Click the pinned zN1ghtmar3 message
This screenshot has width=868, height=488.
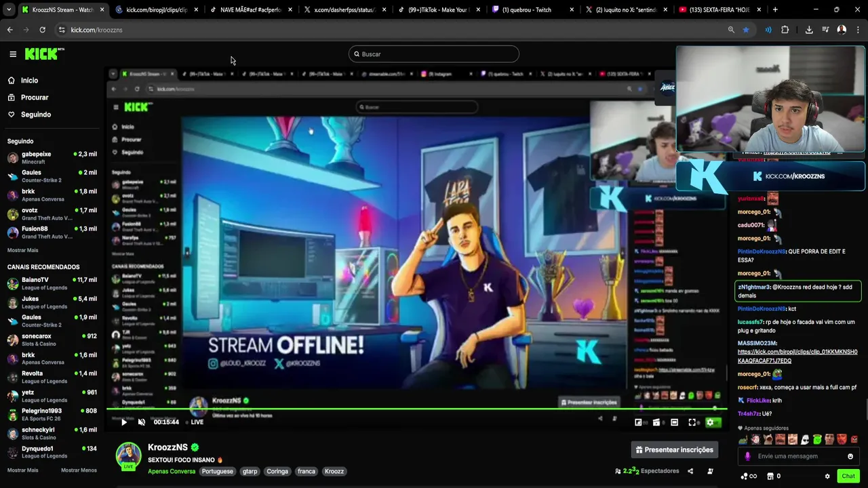coord(798,291)
